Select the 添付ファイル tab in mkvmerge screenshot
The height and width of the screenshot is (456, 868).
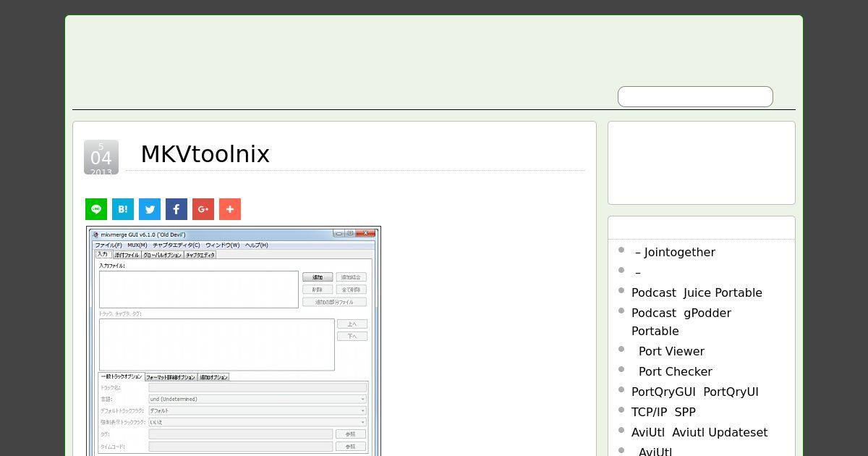127,255
